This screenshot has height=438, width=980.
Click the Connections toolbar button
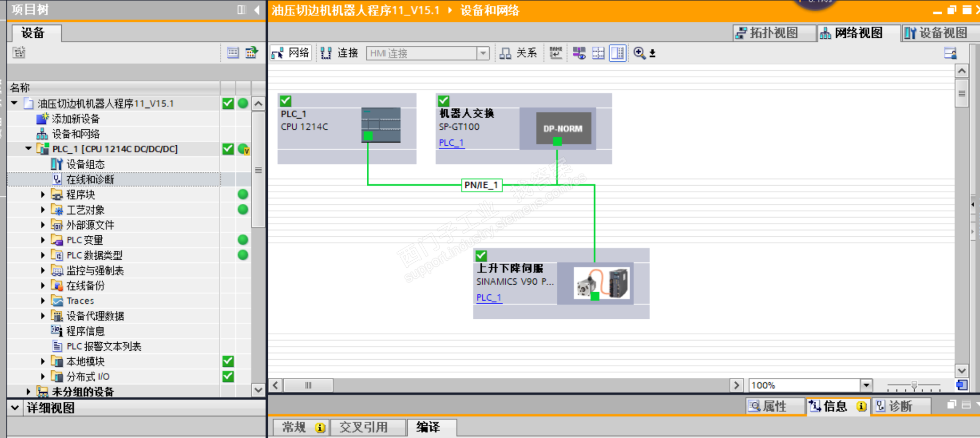(339, 53)
